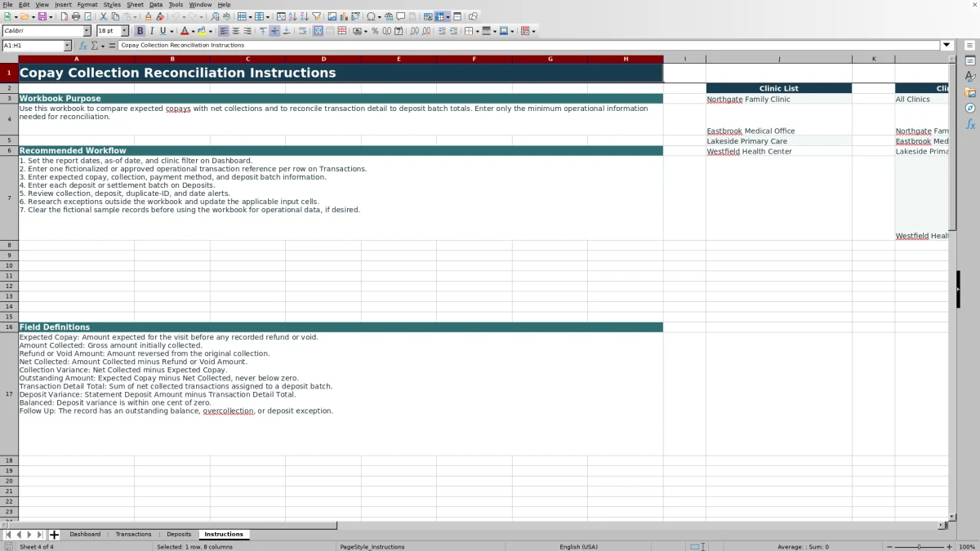Open the sidebar Navigator compass icon
This screenshot has height=551, width=980.
(970, 108)
